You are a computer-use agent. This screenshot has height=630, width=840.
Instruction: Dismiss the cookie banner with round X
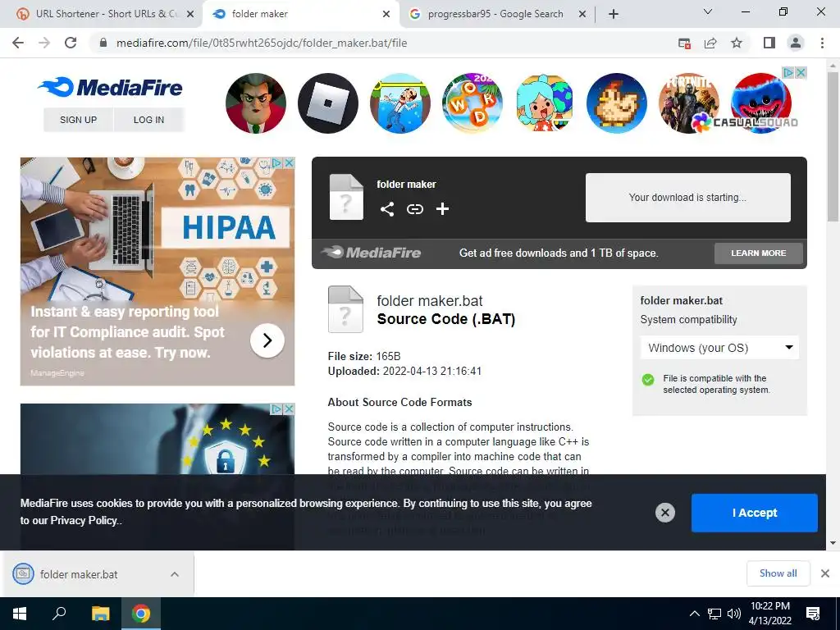[x=664, y=513]
